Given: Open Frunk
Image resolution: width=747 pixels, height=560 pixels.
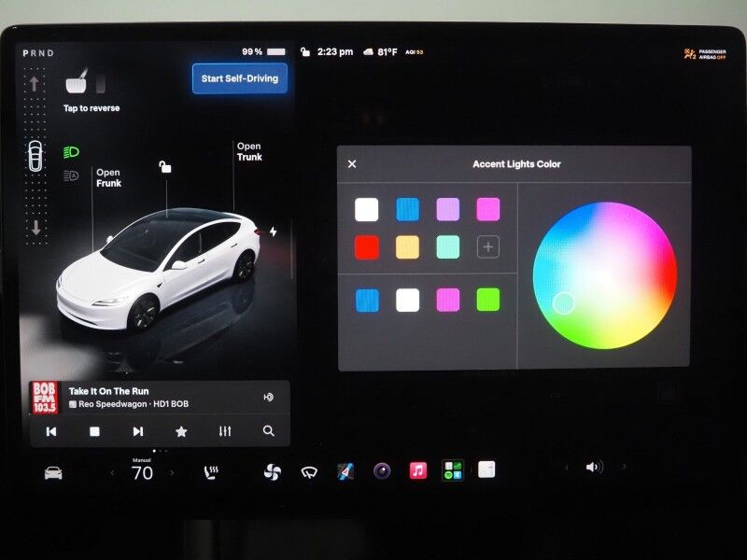Looking at the screenshot, I should coord(108,177).
